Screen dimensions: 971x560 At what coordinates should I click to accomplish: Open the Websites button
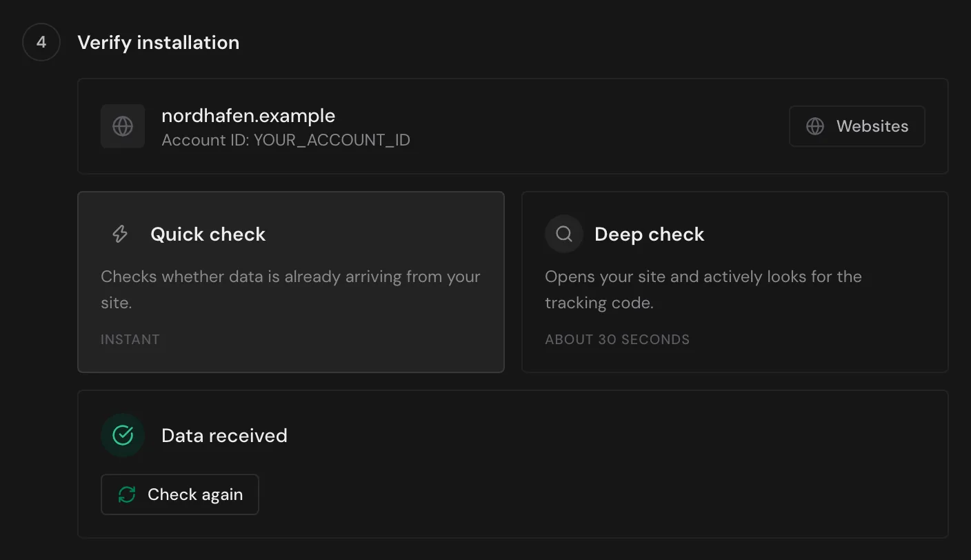[x=857, y=126]
